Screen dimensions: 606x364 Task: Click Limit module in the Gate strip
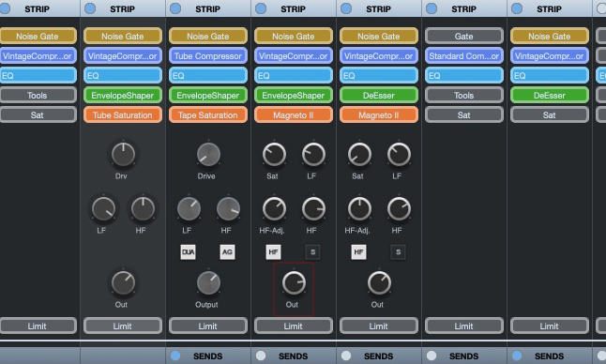point(463,326)
